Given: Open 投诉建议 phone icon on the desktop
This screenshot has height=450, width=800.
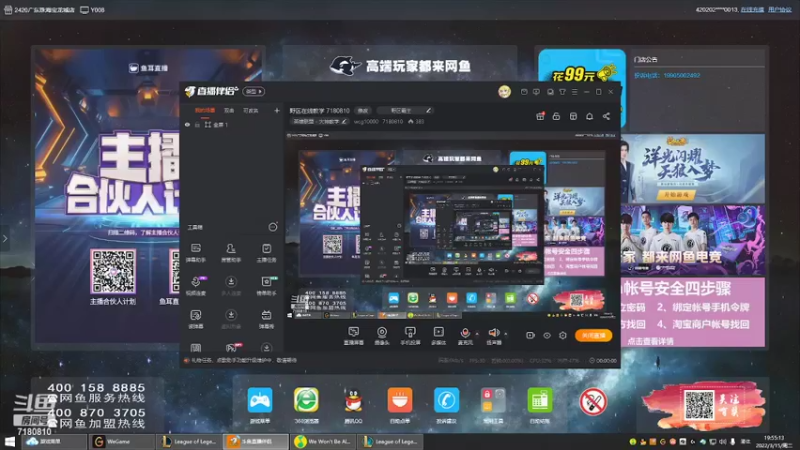Looking at the screenshot, I should [446, 406].
